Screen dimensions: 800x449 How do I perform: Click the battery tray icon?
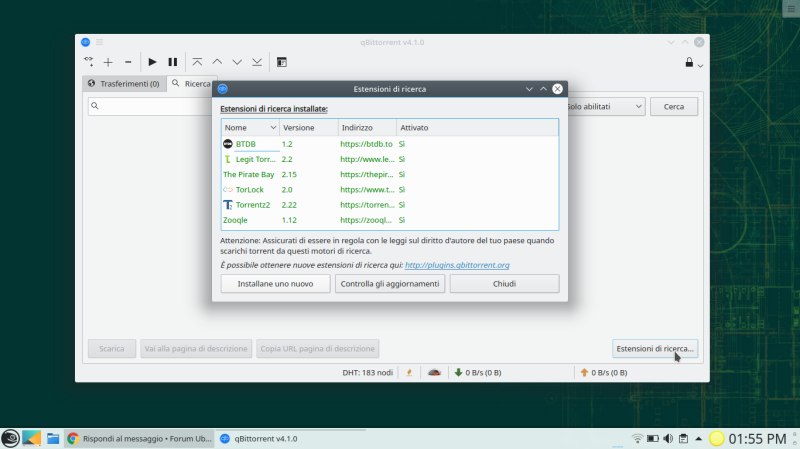[653, 438]
